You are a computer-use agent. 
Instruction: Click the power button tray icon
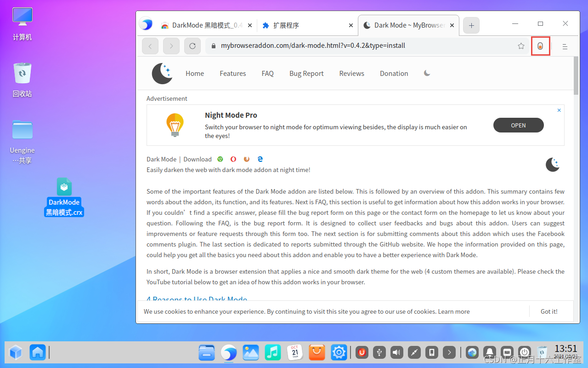(525, 353)
